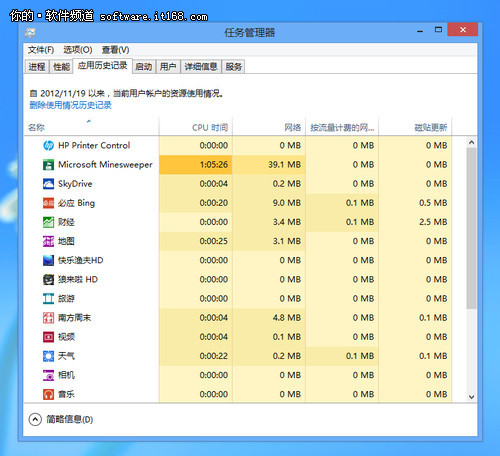Open the 查看(V) menu
Viewport: 500px width, 456px height.
coord(115,50)
